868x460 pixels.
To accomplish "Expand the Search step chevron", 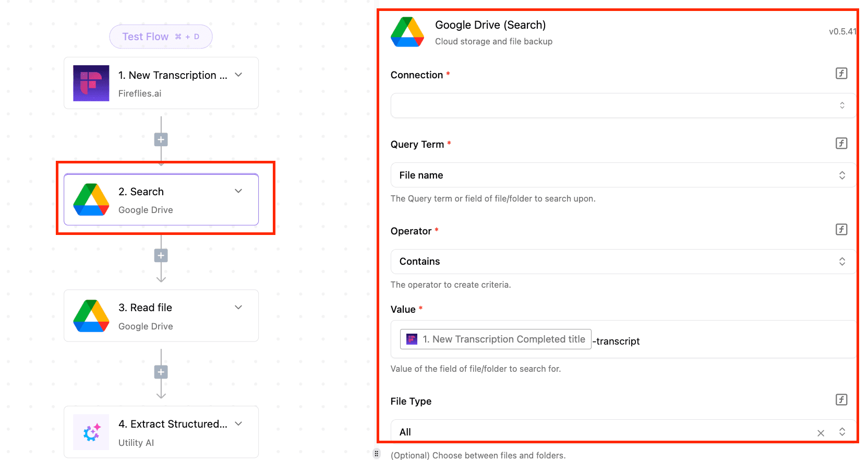I will click(238, 191).
